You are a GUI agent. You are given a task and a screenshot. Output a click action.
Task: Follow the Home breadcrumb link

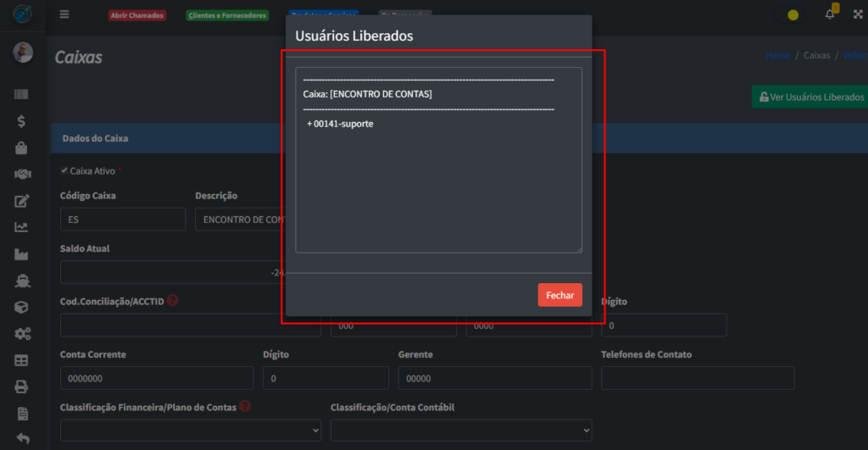coord(777,55)
